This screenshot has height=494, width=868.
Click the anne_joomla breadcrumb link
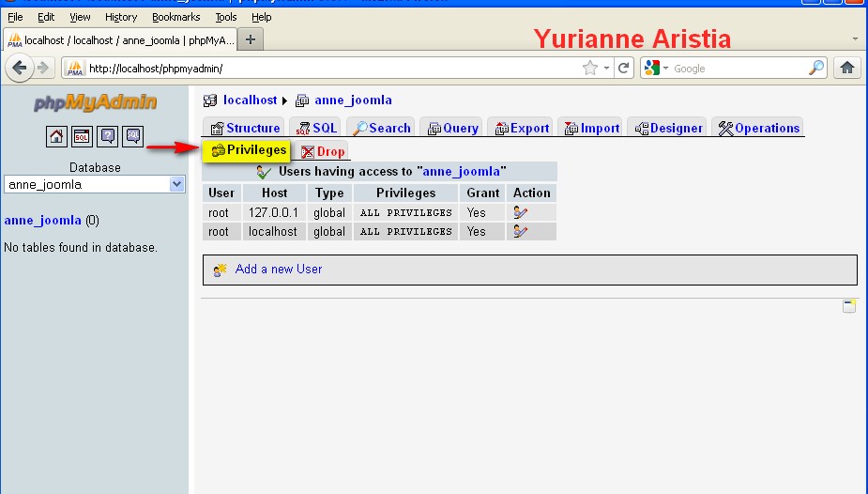pyautogui.click(x=353, y=100)
